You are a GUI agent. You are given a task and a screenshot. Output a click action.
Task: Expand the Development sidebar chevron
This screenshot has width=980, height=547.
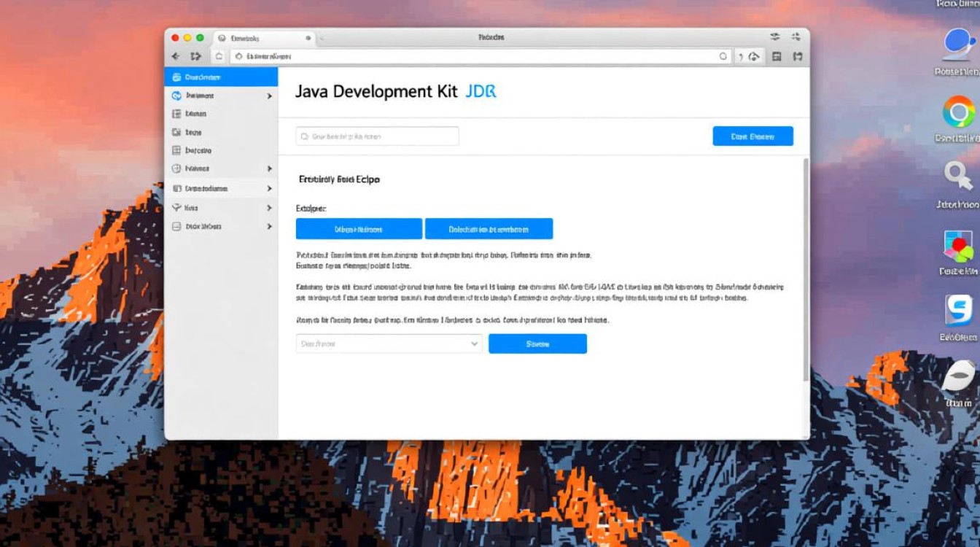268,95
